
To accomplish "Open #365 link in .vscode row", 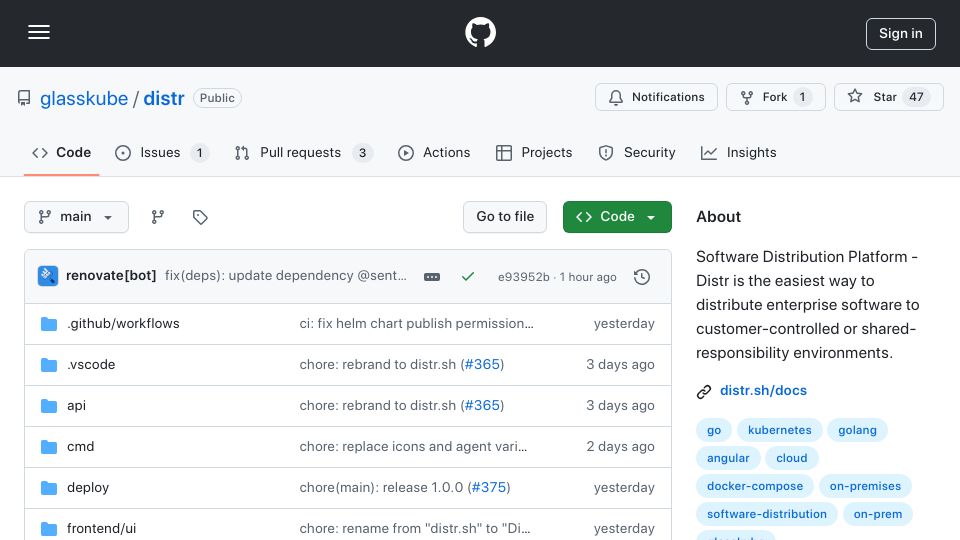I will click(482, 364).
